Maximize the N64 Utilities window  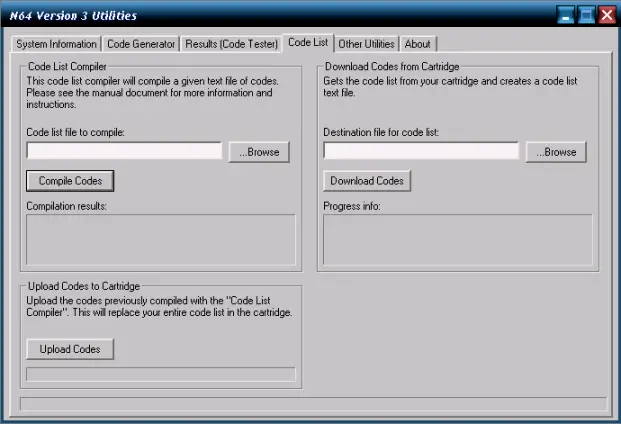point(586,16)
